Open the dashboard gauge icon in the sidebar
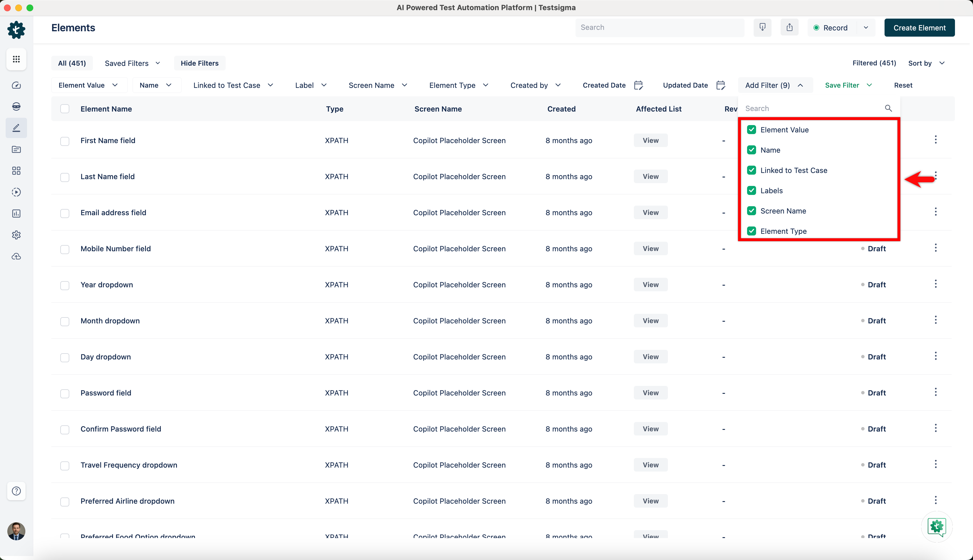973x560 pixels. pyautogui.click(x=16, y=85)
